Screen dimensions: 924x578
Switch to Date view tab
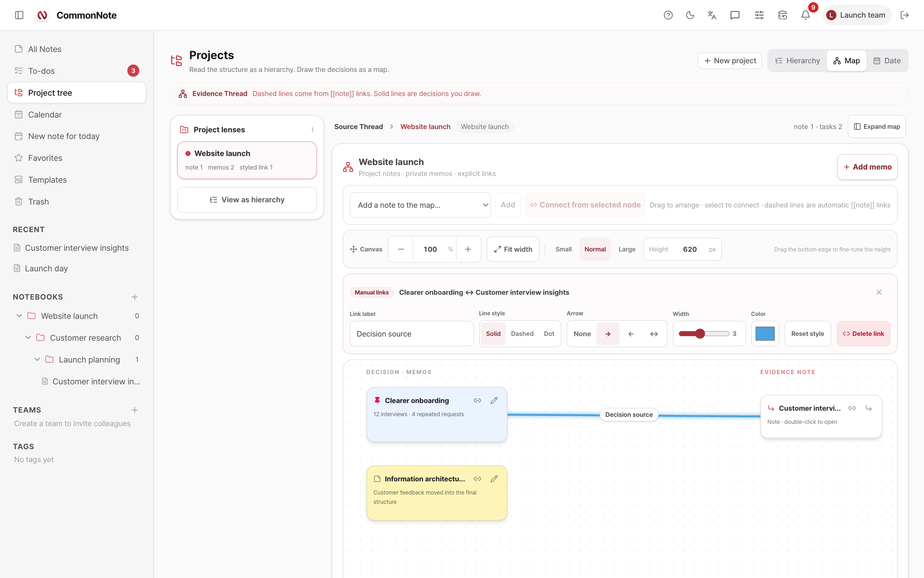point(887,61)
